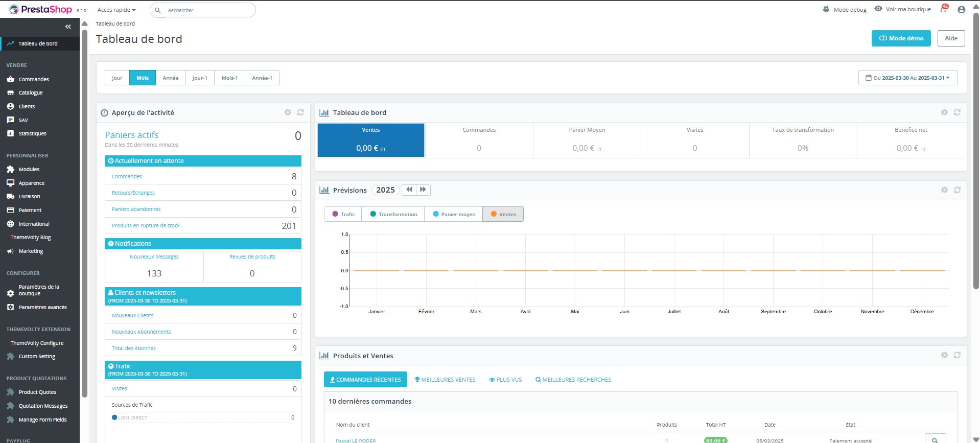
Task: Open the user profile avatar icon
Action: pyautogui.click(x=961, y=10)
